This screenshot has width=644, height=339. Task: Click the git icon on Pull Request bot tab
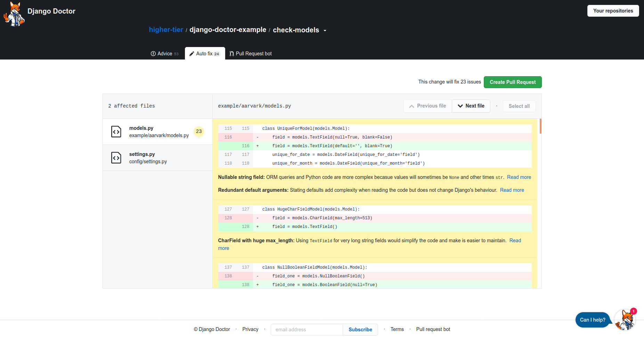pos(232,53)
